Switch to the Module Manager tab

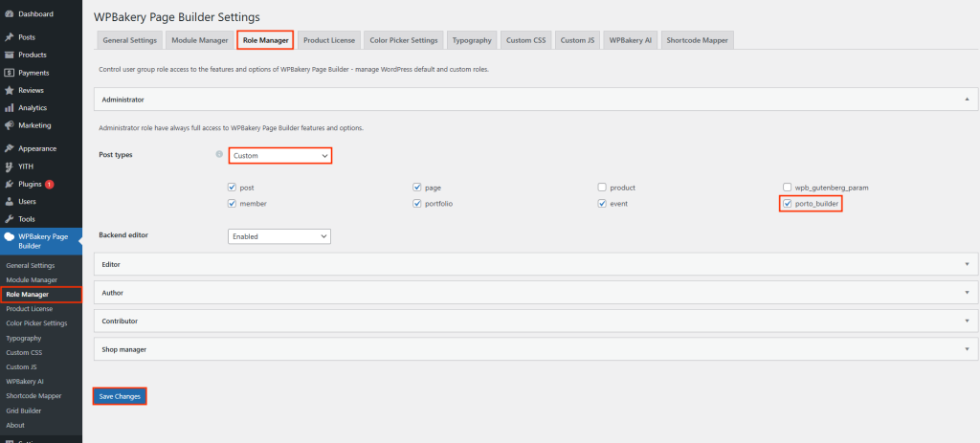[199, 40]
